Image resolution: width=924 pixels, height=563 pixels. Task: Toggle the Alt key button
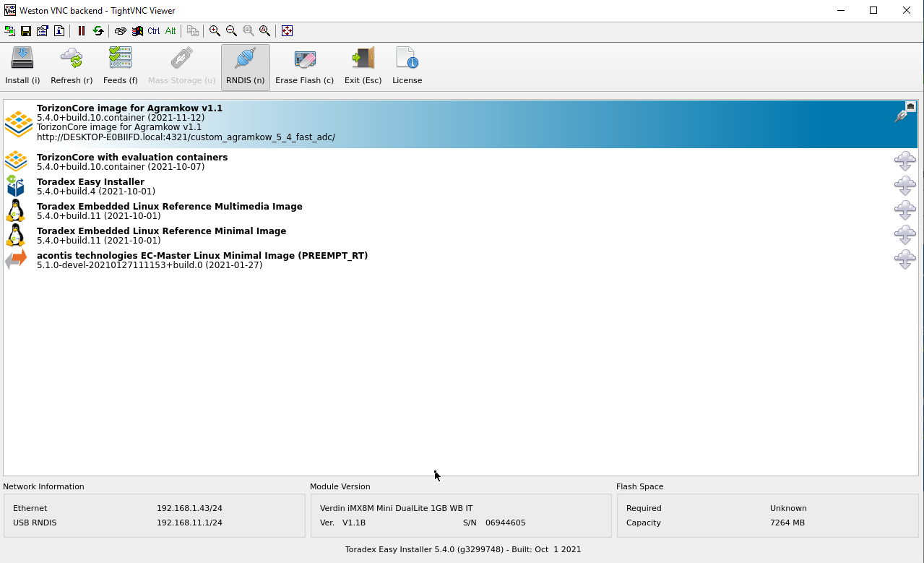click(170, 31)
